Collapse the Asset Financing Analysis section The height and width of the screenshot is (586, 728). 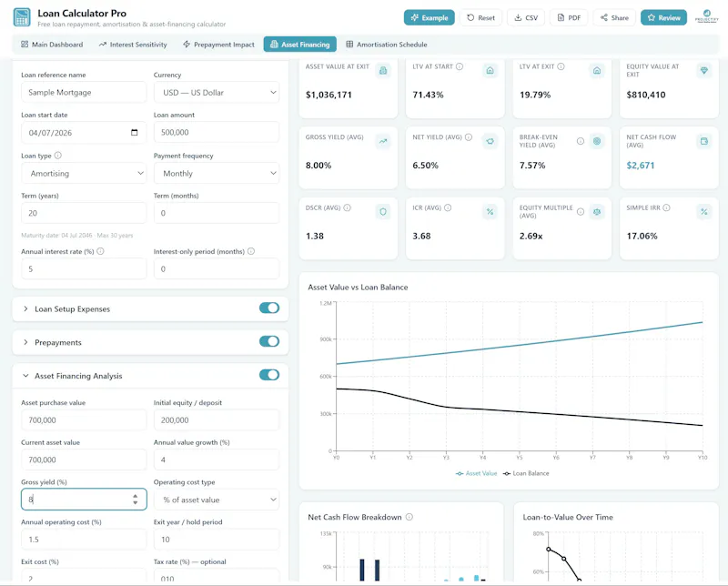click(x=25, y=376)
